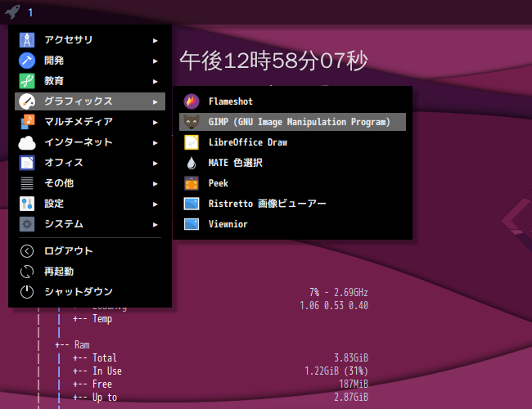Expand the オフィス submenu arrow

pos(155,163)
